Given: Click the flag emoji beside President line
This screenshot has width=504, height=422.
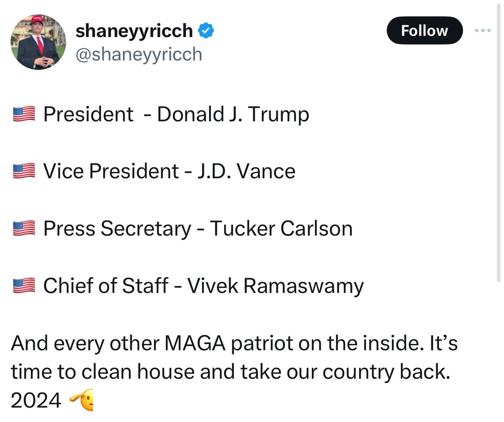Looking at the screenshot, I should coord(24,114).
